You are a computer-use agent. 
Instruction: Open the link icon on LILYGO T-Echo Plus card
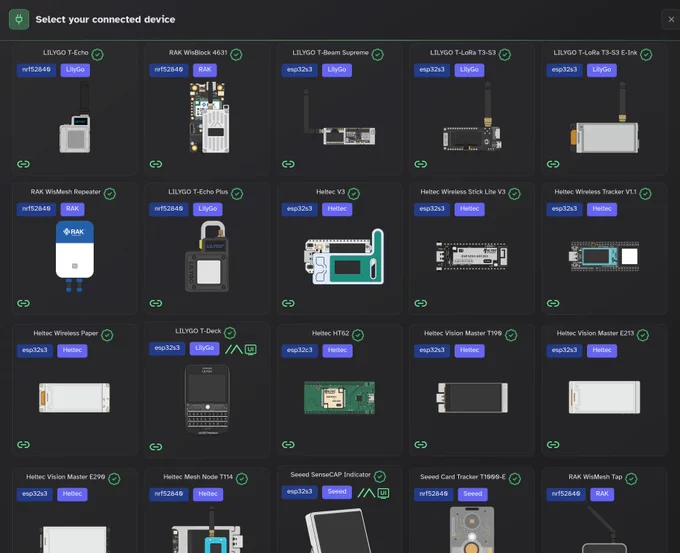point(156,303)
